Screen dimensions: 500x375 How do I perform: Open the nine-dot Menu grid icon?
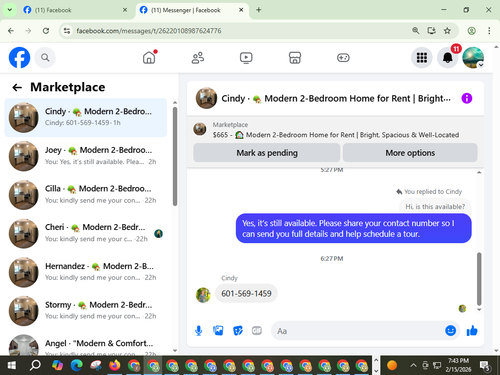point(422,58)
